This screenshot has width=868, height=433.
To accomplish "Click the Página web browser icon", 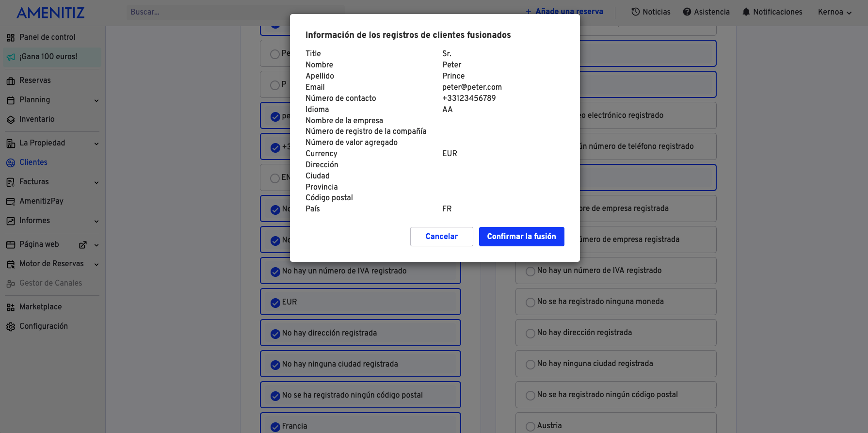I will pos(11,245).
